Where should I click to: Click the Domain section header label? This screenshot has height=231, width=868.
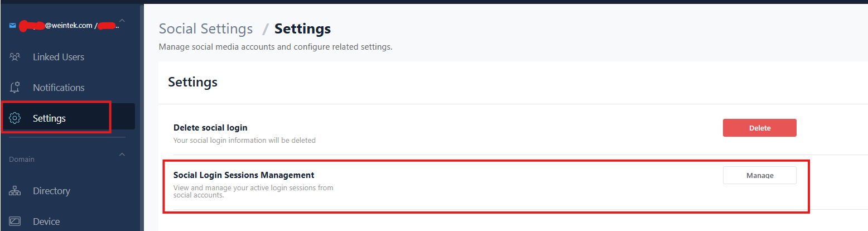pos(22,160)
